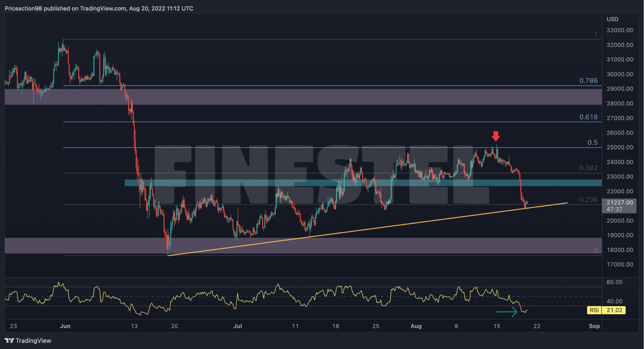Image resolution: width=644 pixels, height=349 pixels.
Task: Click the Aug label on time axis
Action: point(416,326)
